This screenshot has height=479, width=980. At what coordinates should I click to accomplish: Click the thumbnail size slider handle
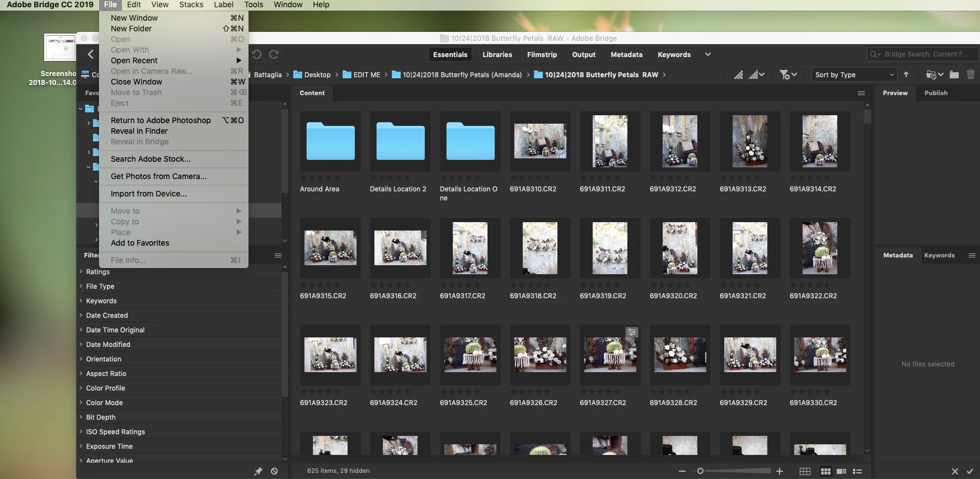700,471
